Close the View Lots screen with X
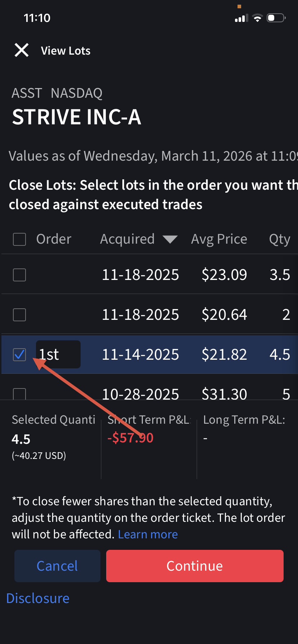298x644 pixels. [x=22, y=50]
